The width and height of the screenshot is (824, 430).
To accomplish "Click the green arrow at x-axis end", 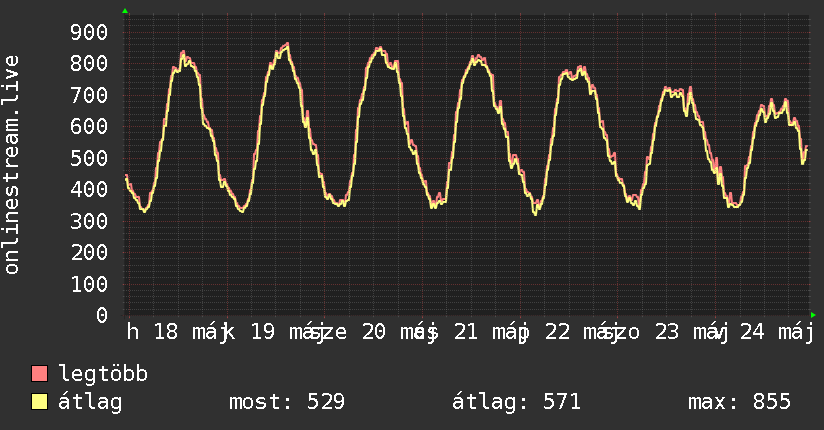I will (813, 315).
